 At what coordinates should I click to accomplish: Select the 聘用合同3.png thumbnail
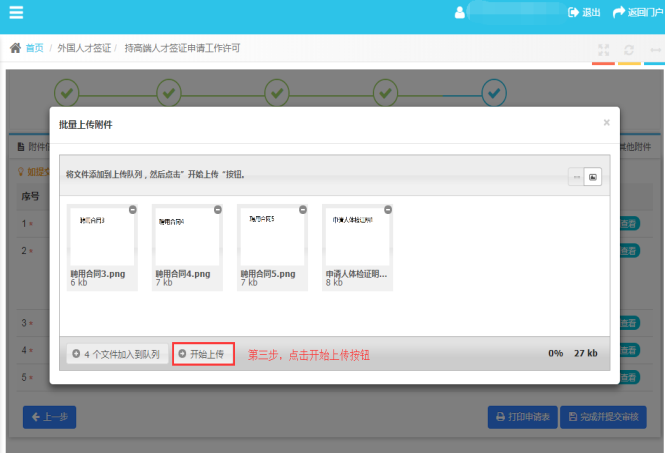coord(102,236)
